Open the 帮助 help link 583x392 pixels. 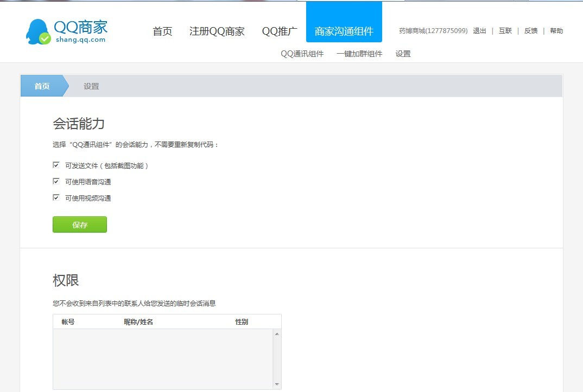coord(556,31)
